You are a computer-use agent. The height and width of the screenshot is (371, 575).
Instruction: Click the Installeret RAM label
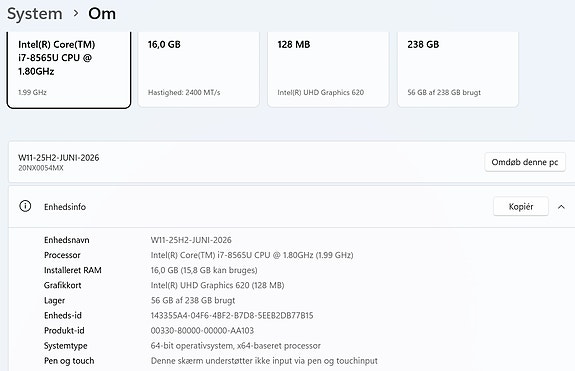(x=73, y=270)
